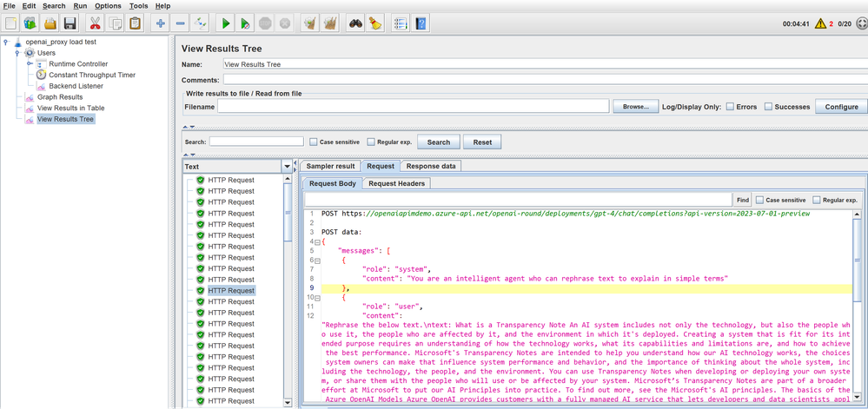Click the Add plus icon in toolbar

(160, 23)
